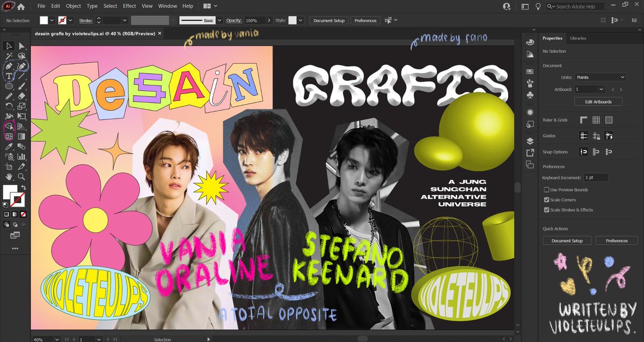The image size is (644, 342).
Task: Select the Column Graph tool
Action: pyautogui.click(x=21, y=156)
